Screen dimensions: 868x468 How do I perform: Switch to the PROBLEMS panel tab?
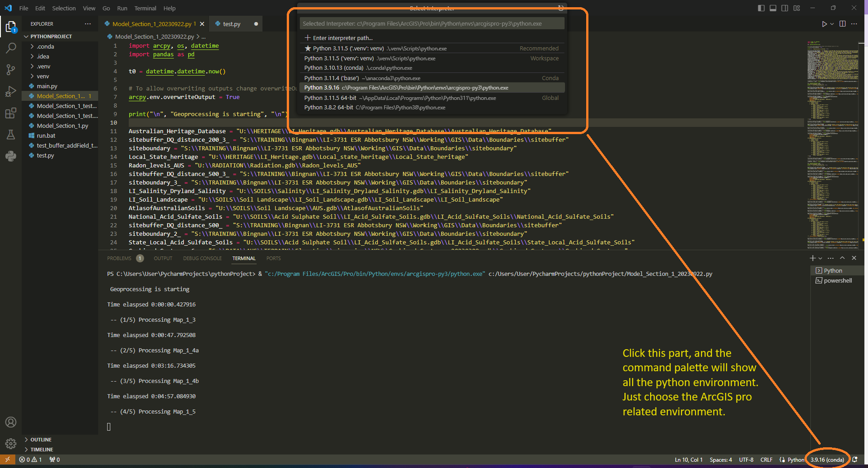[119, 258]
